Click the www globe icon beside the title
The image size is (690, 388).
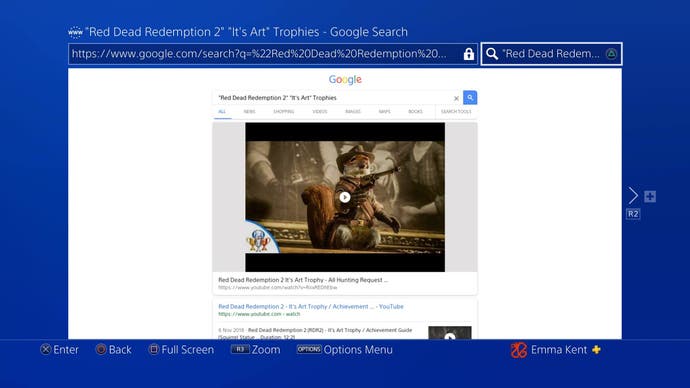click(x=75, y=32)
